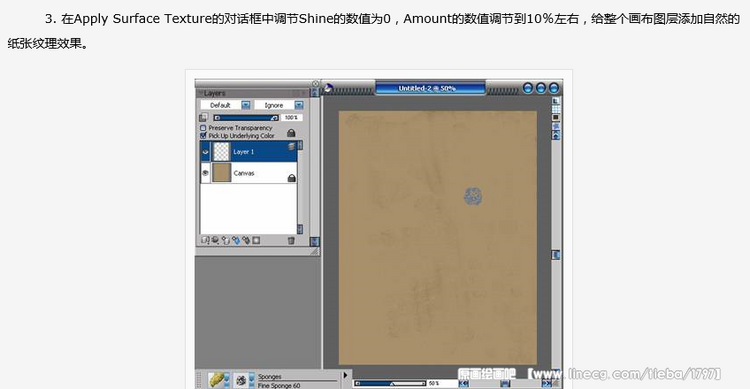Open the Default composite method dropdown
This screenshot has height=389, width=750.
coord(245,105)
